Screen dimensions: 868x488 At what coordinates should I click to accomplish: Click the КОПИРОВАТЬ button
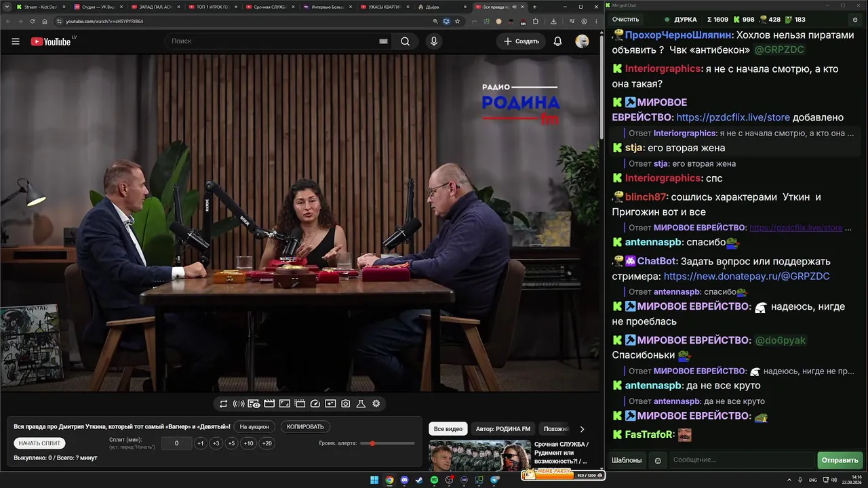click(x=305, y=427)
